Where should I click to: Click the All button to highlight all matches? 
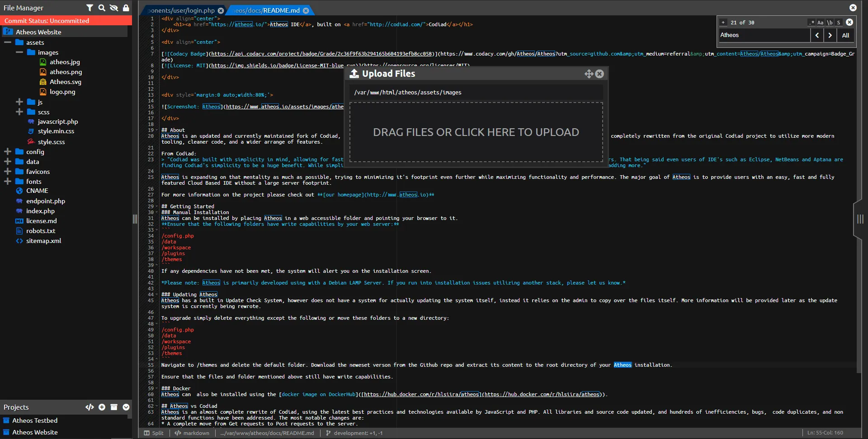point(846,35)
